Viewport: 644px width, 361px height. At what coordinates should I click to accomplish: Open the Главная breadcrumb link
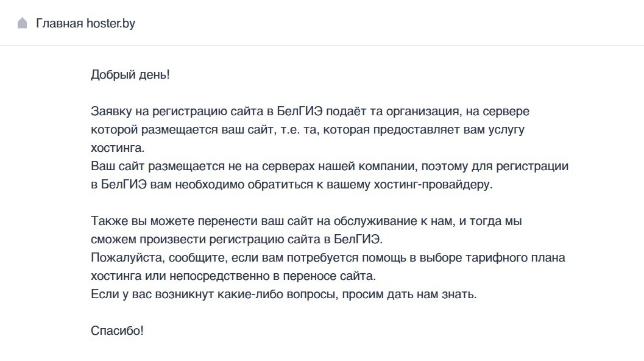pyautogui.click(x=60, y=23)
